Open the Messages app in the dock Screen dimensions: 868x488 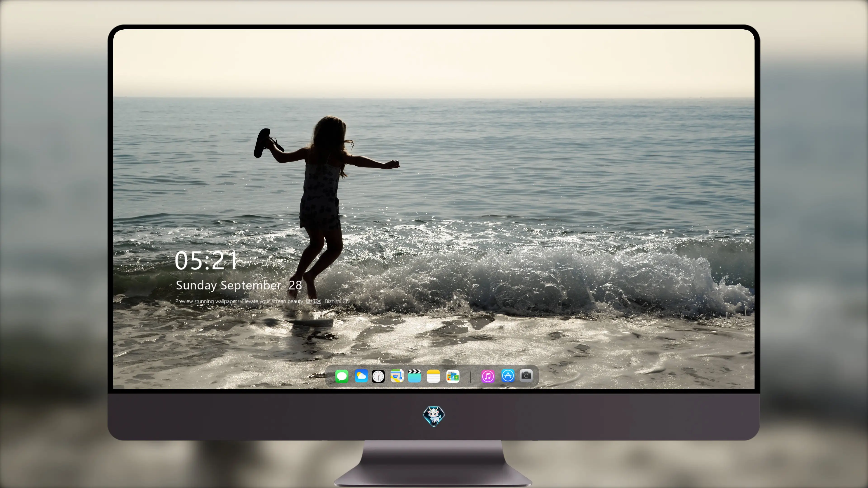click(342, 376)
